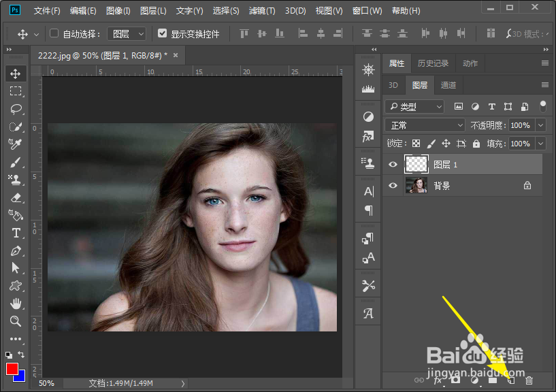The image size is (556, 392).
Task: Uncheck the 显示变换控件 checkbox
Action: tap(162, 33)
